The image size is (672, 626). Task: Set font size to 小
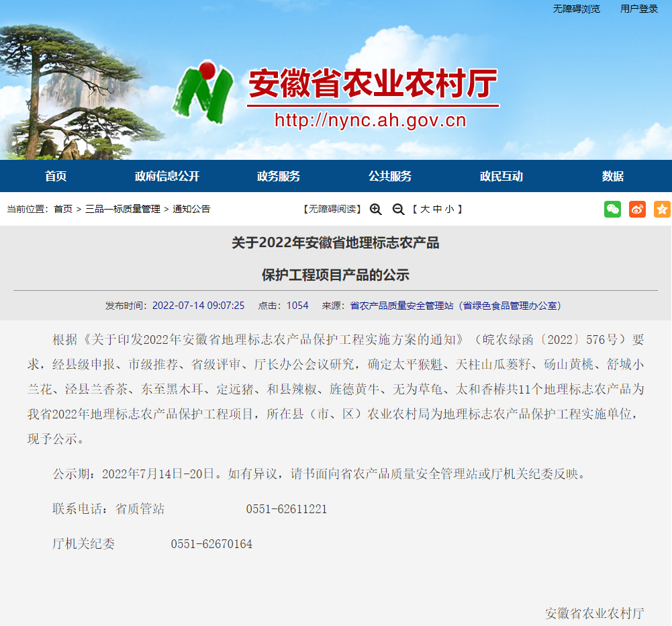[x=450, y=210]
